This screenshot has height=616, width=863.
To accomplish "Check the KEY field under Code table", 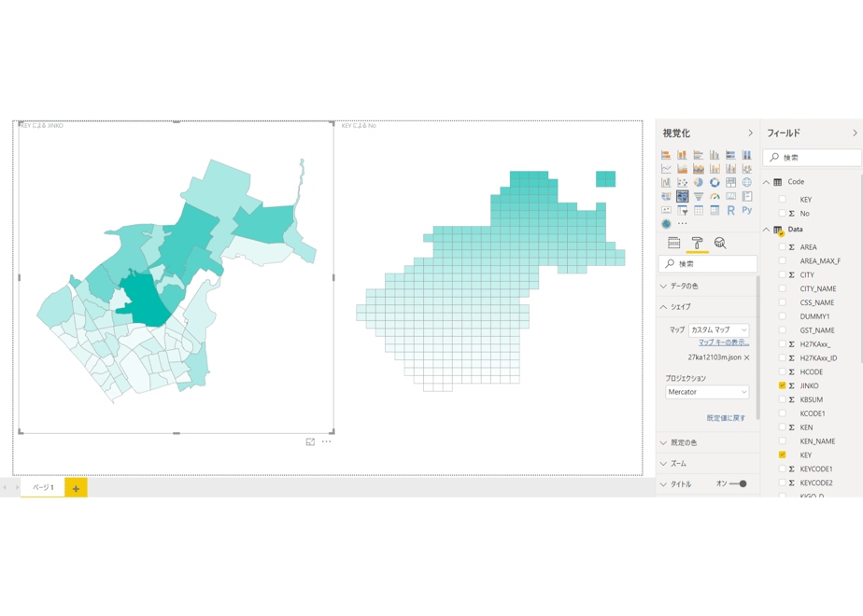I will pos(782,199).
